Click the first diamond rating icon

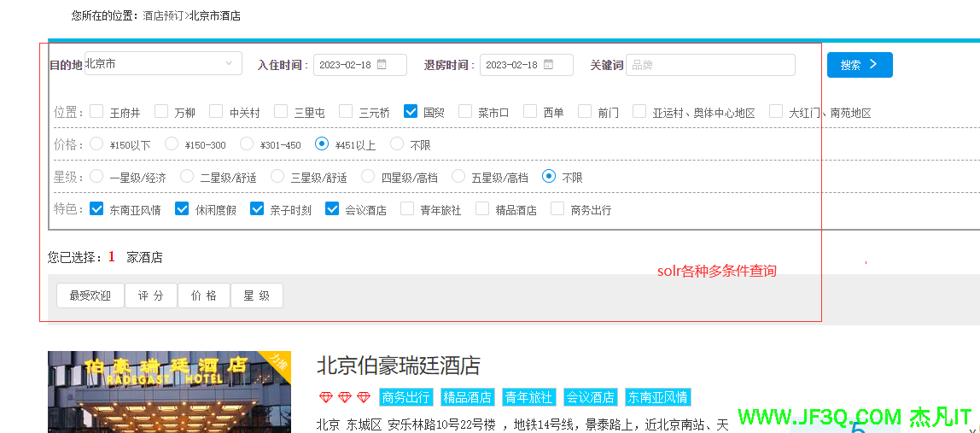coord(325,397)
